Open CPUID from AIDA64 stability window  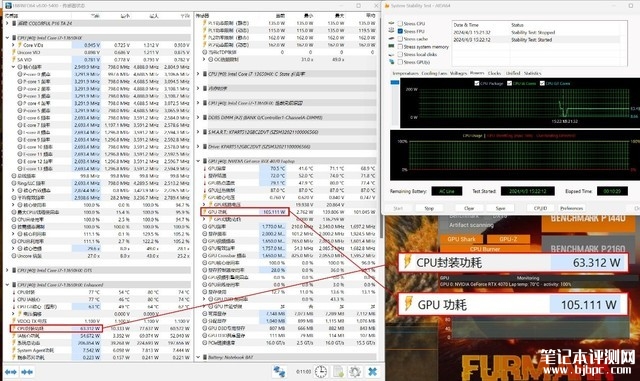540,208
